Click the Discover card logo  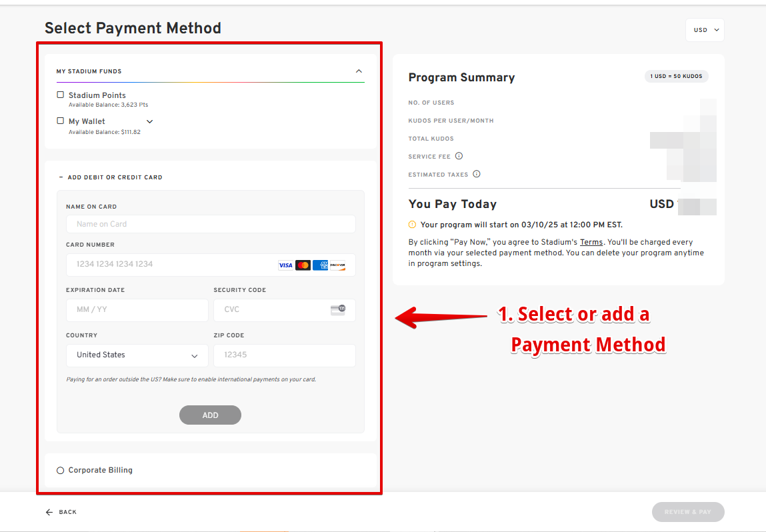337,265
